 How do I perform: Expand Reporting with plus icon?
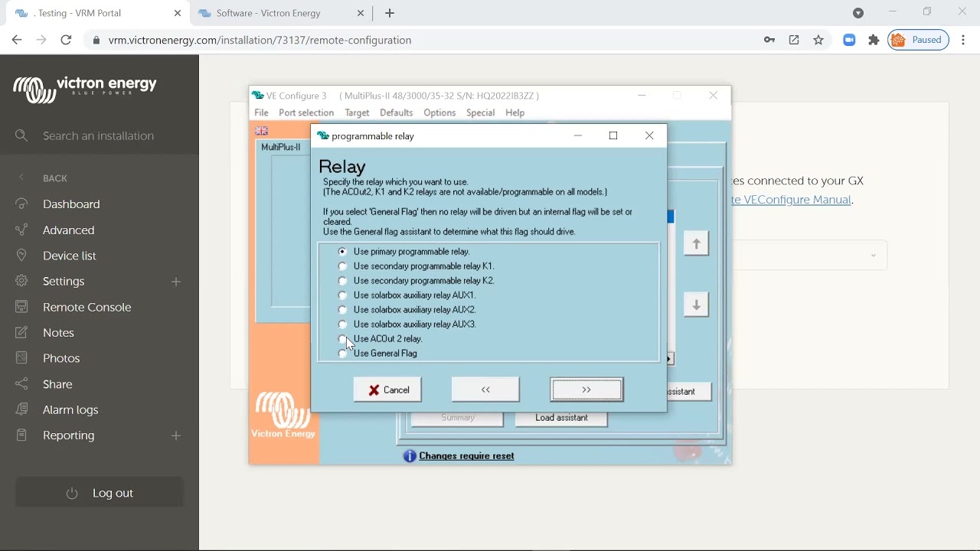click(176, 435)
